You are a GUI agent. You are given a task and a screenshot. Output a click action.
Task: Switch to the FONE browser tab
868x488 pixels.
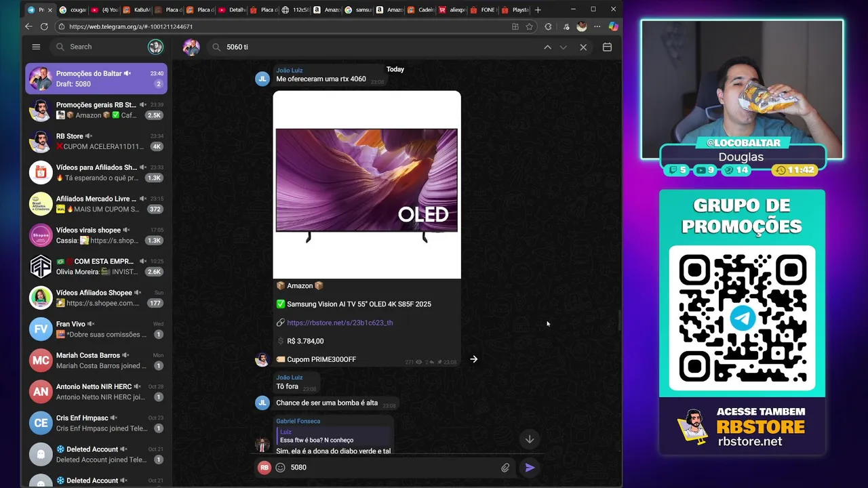tap(484, 9)
